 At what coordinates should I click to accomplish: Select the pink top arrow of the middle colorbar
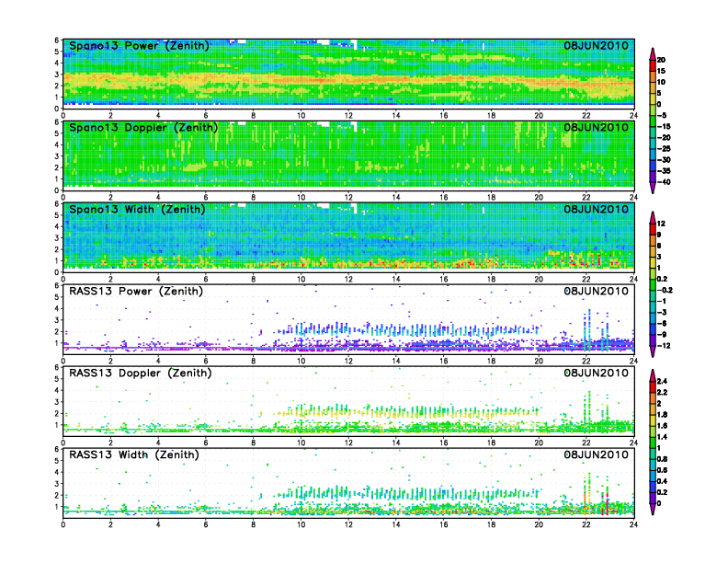(x=653, y=217)
